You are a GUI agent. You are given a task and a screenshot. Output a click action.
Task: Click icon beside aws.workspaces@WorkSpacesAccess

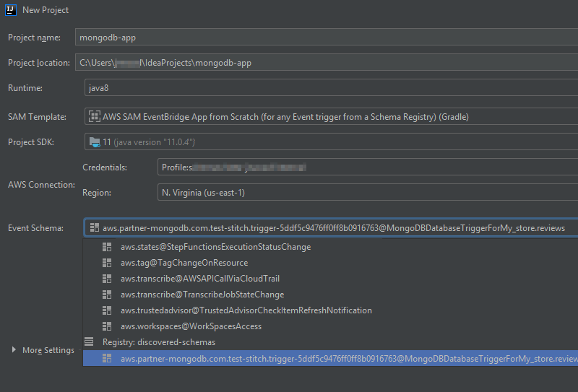(x=107, y=326)
